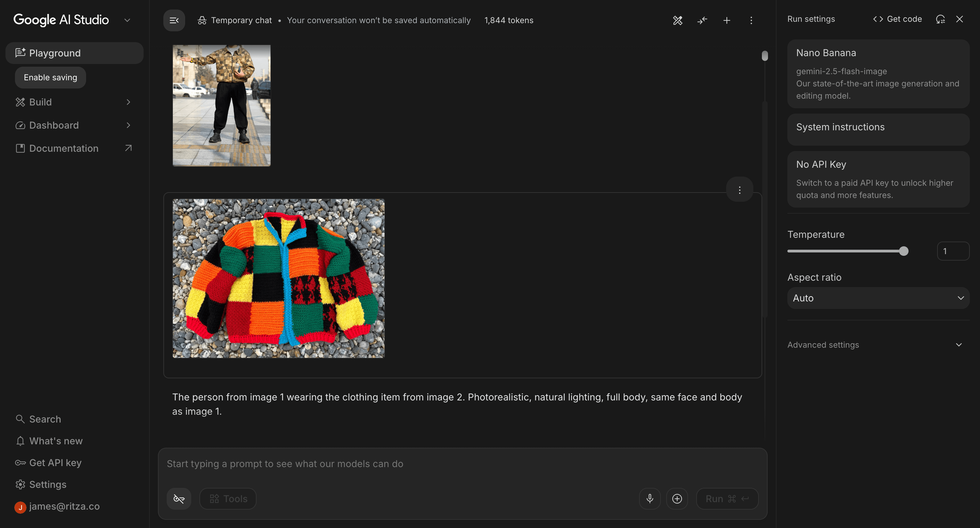The image size is (980, 528).
Task: Click Enable saving button
Action: point(50,78)
